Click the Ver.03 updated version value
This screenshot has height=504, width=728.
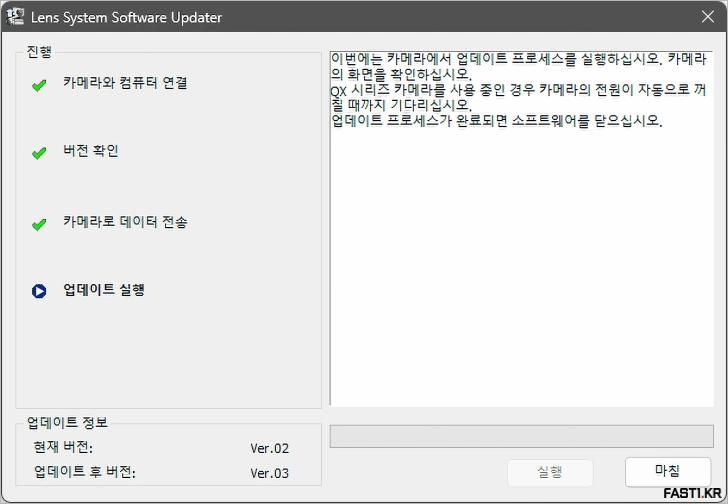point(269,473)
